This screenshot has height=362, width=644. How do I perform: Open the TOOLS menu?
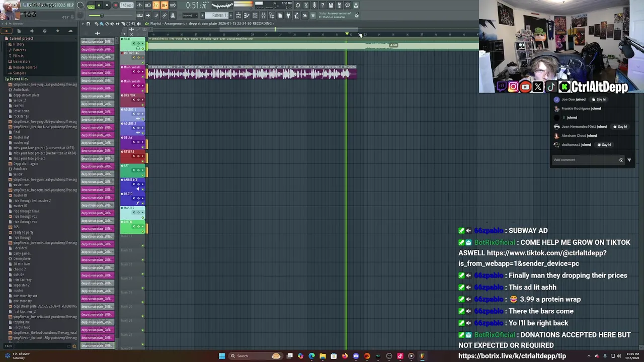(61, 5)
